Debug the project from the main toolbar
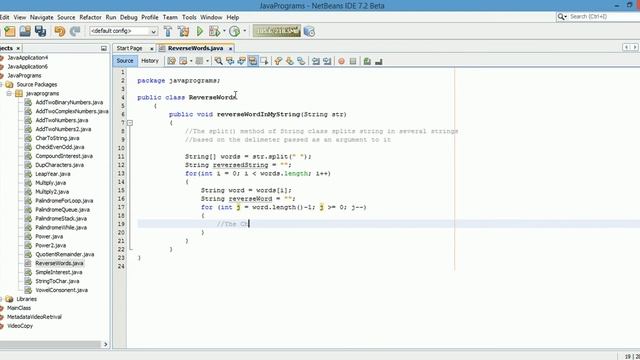640x360 pixels. point(214,31)
